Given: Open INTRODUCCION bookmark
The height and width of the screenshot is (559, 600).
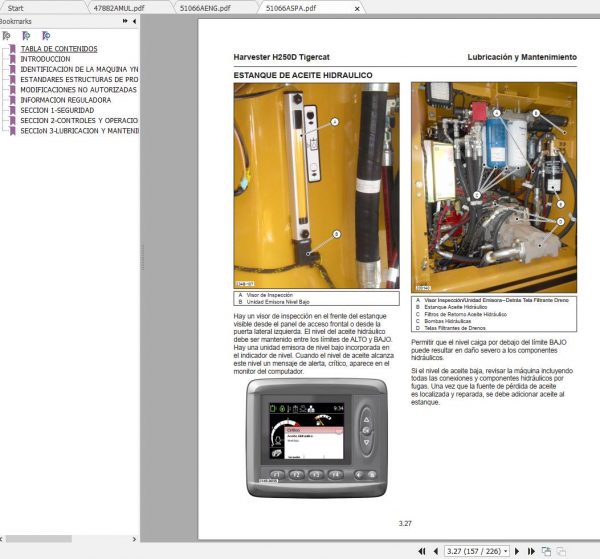Looking at the screenshot, I should point(45,59).
